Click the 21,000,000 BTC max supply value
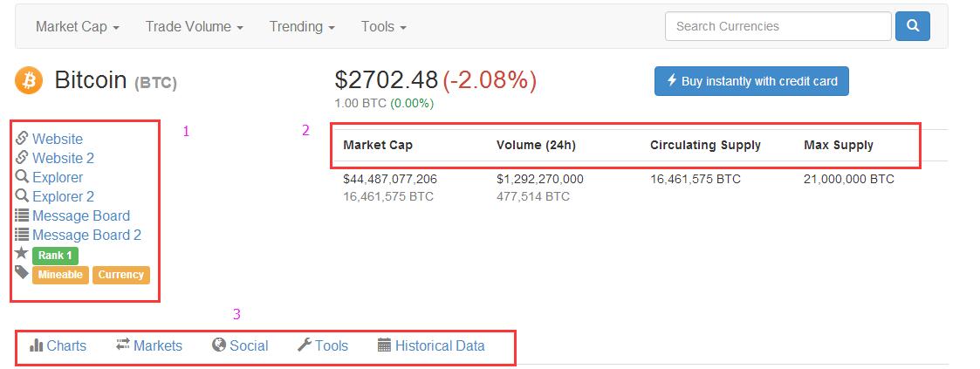Image resolution: width=980 pixels, height=369 pixels. pyautogui.click(x=849, y=179)
